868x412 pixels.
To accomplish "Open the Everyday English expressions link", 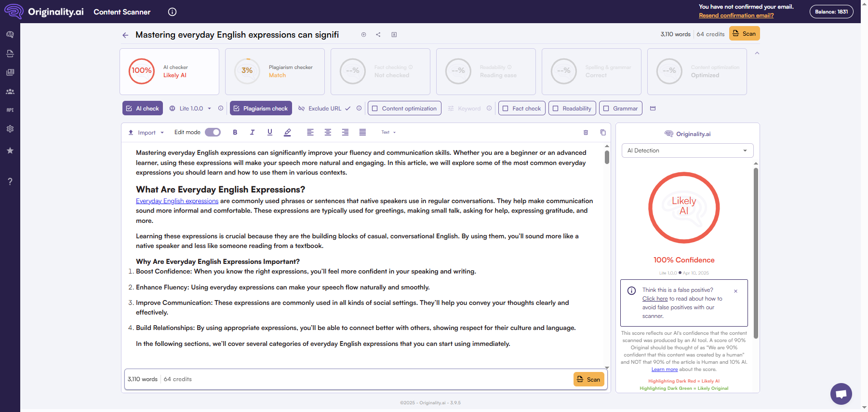I will pos(177,201).
